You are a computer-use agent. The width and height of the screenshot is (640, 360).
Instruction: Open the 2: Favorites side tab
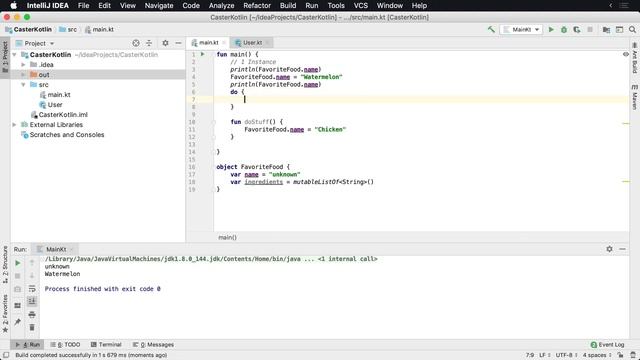pyautogui.click(x=5, y=313)
